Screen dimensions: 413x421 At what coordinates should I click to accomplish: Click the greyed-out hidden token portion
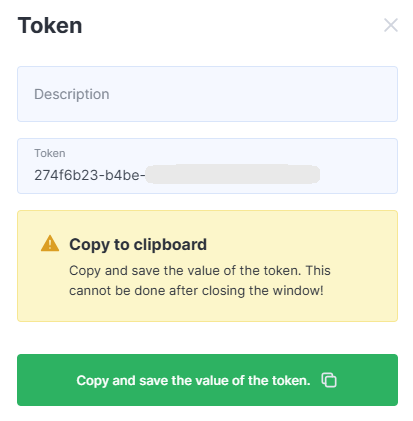pyautogui.click(x=233, y=174)
